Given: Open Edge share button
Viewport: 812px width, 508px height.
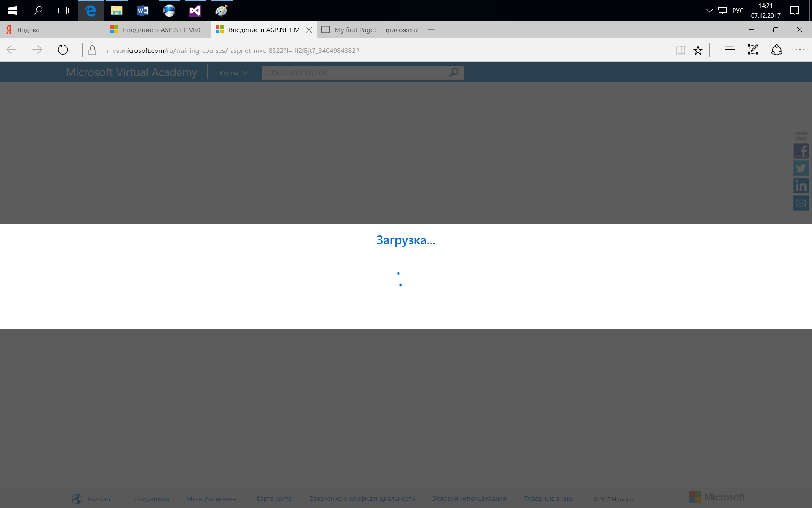Looking at the screenshot, I should point(776,50).
